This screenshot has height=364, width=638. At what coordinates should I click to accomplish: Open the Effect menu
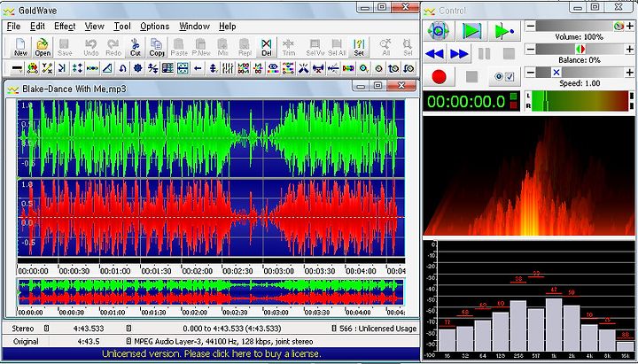[65, 27]
